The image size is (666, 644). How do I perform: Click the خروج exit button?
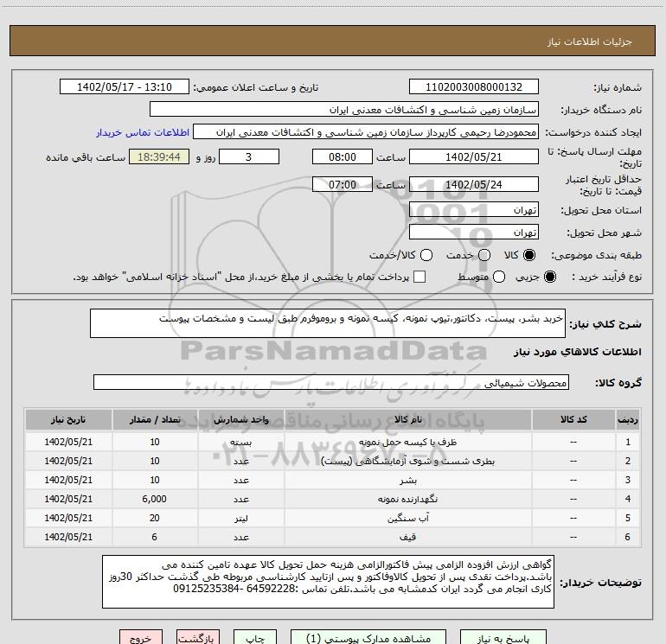[141, 638]
